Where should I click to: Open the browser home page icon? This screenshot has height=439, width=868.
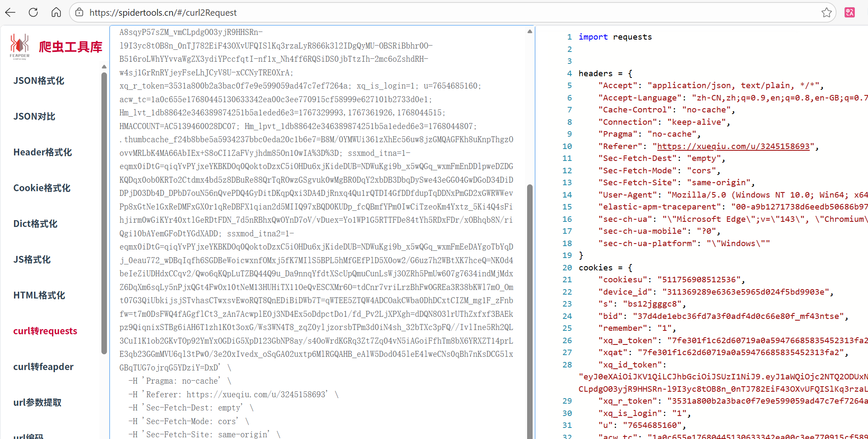(x=56, y=12)
